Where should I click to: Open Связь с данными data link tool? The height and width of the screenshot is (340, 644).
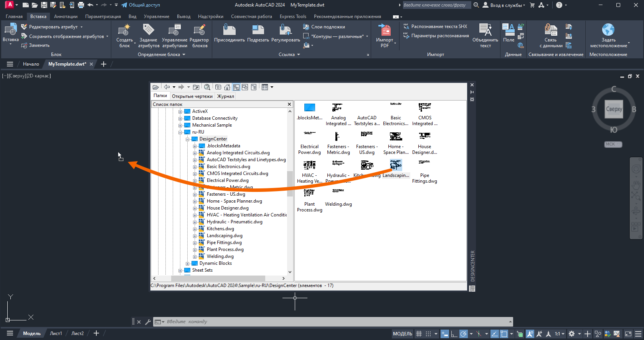(551, 36)
